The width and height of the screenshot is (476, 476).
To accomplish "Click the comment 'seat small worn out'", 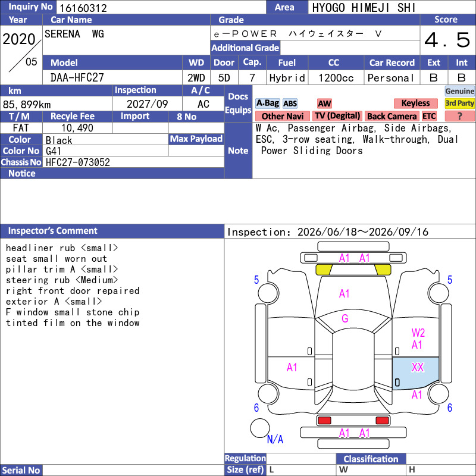I will click(57, 258).
